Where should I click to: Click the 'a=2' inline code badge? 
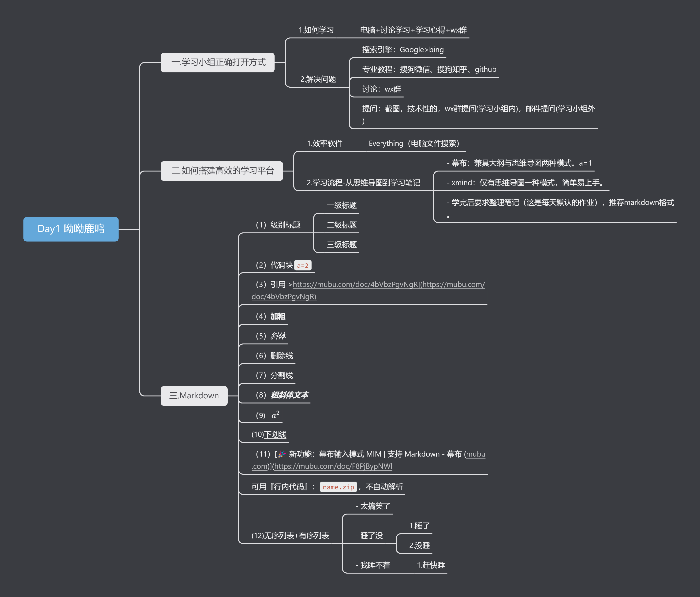303,265
